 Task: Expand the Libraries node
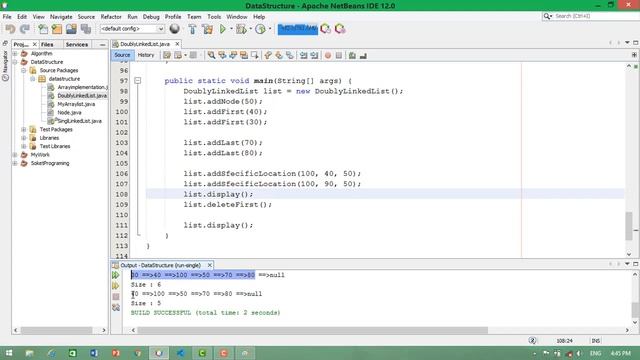click(x=24, y=138)
